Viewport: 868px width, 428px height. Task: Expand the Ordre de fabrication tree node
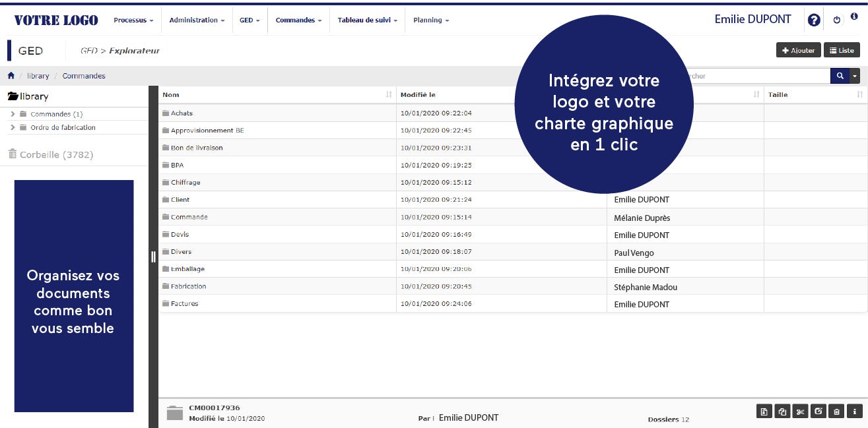(x=13, y=127)
